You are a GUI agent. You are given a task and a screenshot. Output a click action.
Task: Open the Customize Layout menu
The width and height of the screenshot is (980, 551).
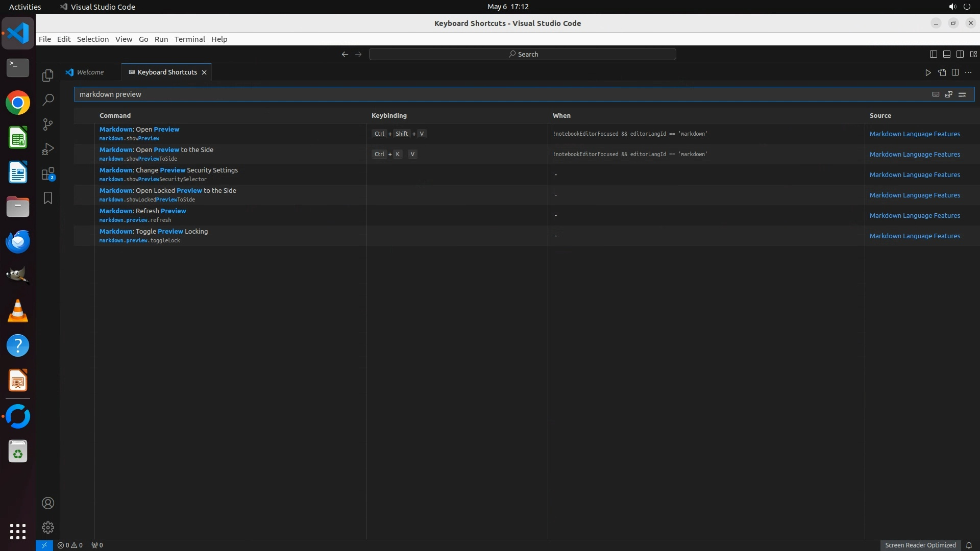click(973, 54)
